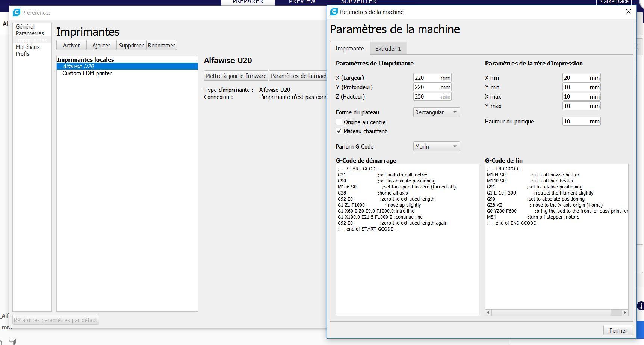644x345 pixels.
Task: Click the 'Alfawise U20' heading in printer details
Action: tap(228, 60)
